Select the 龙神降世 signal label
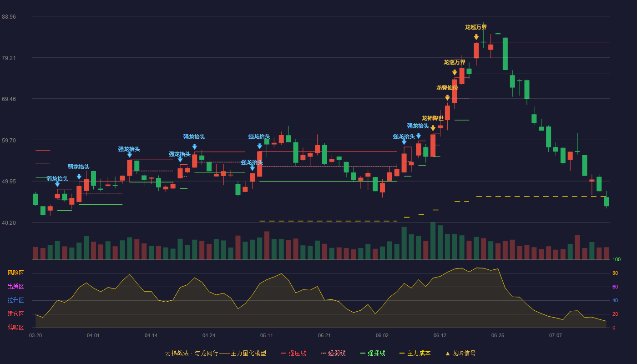The image size is (637, 364). (433, 118)
